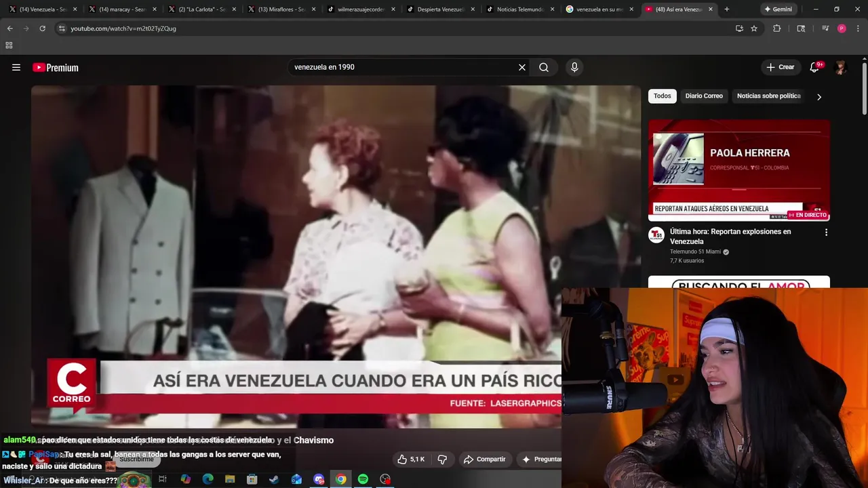The image size is (868, 488).
Task: Open media controls icon in Chrome toolbar
Action: pyautogui.click(x=825, y=28)
